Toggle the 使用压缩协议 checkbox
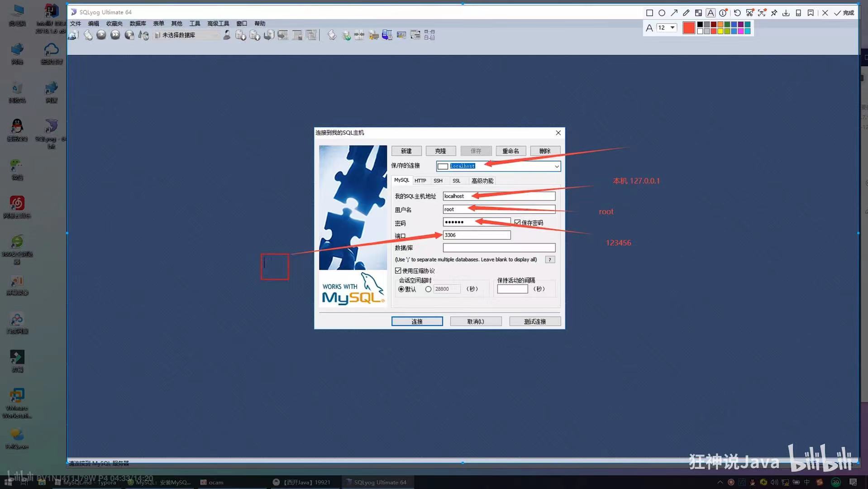 coord(398,271)
